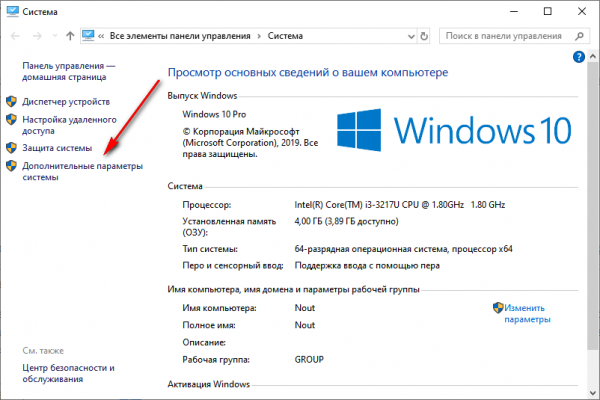Click Windows 10 Pro edition text
Image resolution: width=600 pixels, height=400 pixels.
(214, 114)
